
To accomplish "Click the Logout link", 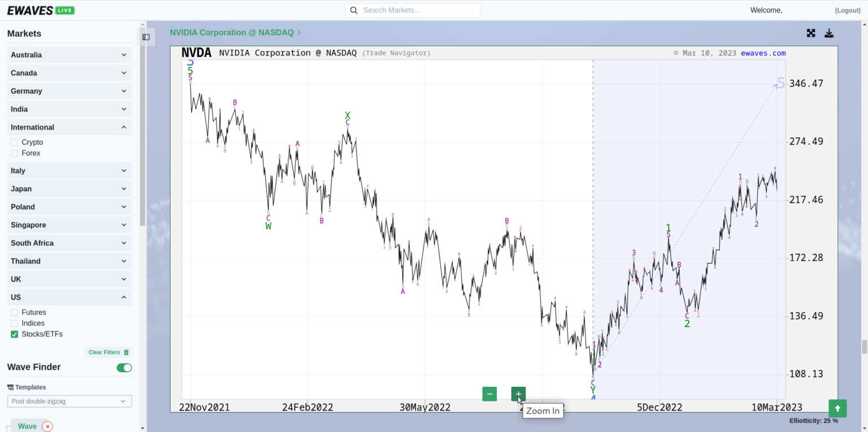I will 847,10.
